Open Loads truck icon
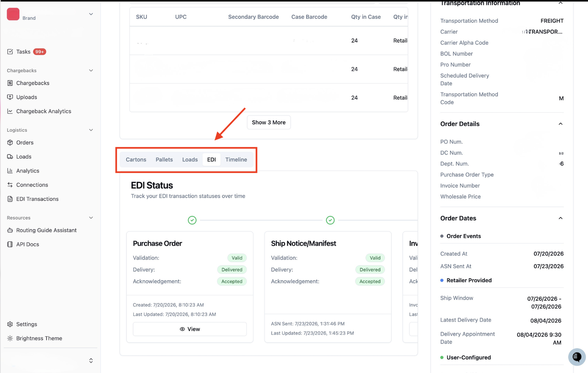The image size is (588, 373). coord(10,157)
